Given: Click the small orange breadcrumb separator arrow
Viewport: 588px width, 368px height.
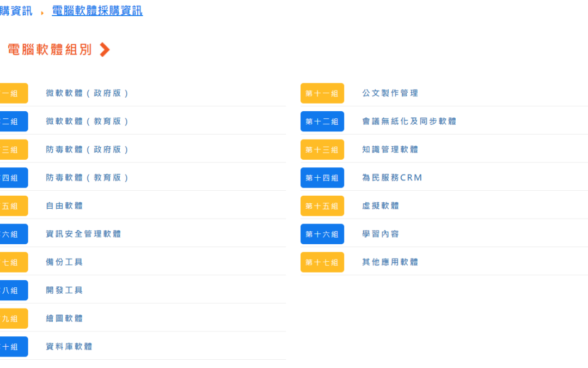Looking at the screenshot, I should (x=42, y=13).
